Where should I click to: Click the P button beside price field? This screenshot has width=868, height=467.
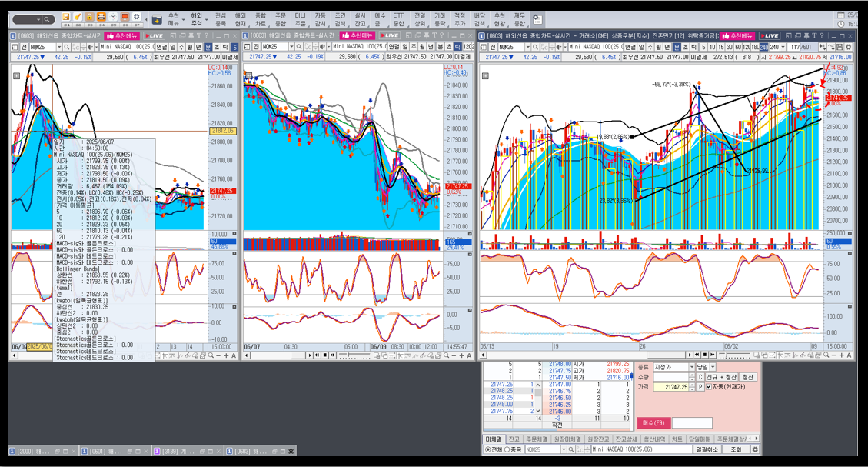point(700,387)
